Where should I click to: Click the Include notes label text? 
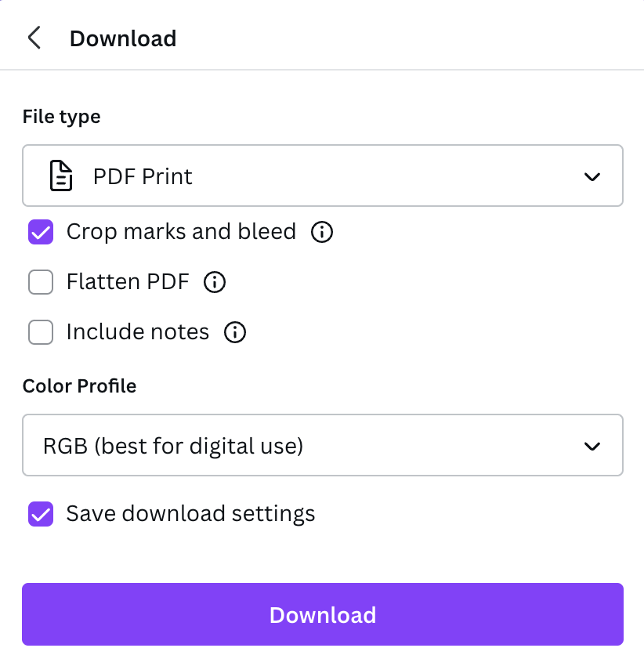138,331
